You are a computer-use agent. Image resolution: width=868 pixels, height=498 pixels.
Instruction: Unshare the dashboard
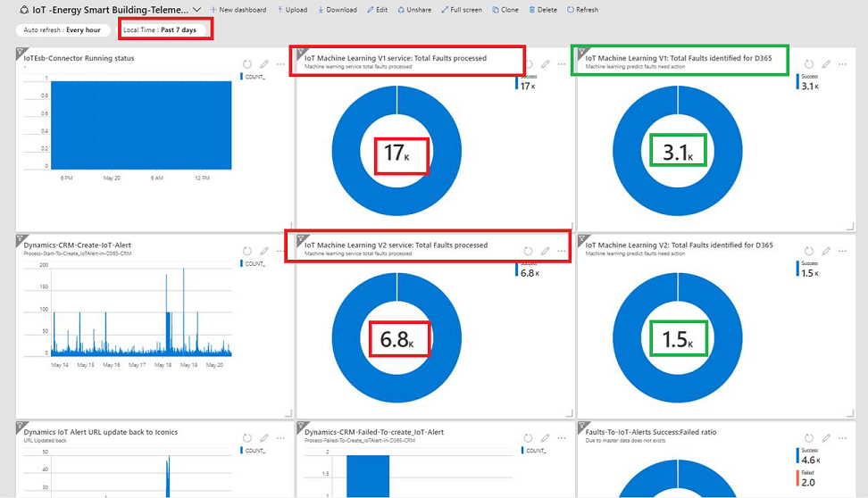click(414, 10)
